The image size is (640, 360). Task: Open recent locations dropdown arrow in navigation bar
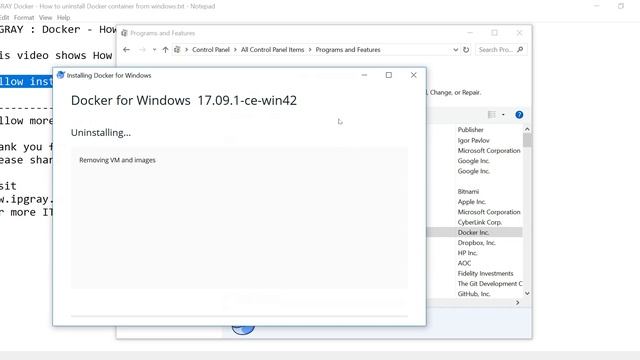coord(154,50)
